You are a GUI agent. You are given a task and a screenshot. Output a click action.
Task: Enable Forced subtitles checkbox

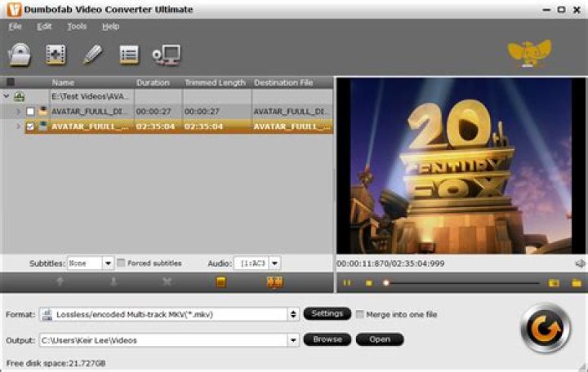pos(121,263)
